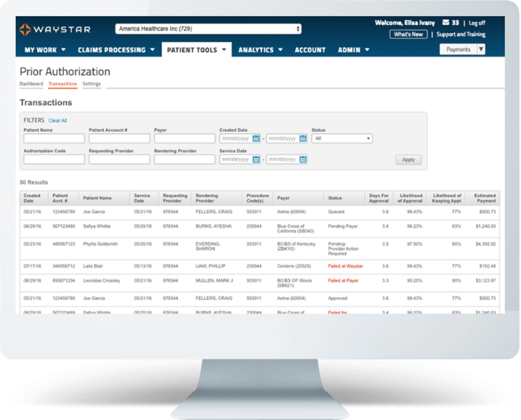
Task: Open the Payments dropdown arrow
Action: click(x=481, y=49)
